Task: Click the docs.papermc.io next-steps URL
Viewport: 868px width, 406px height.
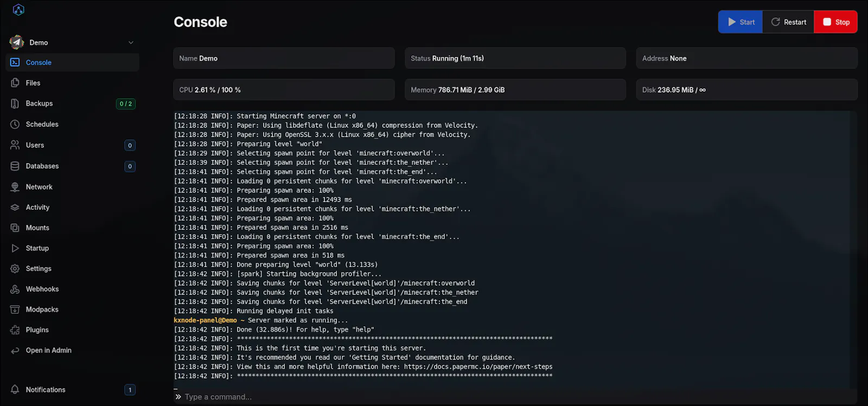Action: pyautogui.click(x=478, y=367)
